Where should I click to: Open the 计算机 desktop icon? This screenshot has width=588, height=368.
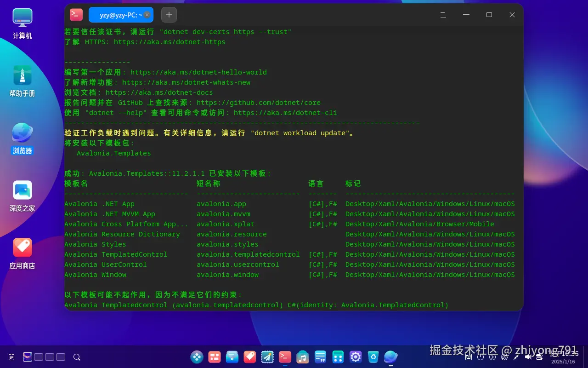pyautogui.click(x=23, y=23)
